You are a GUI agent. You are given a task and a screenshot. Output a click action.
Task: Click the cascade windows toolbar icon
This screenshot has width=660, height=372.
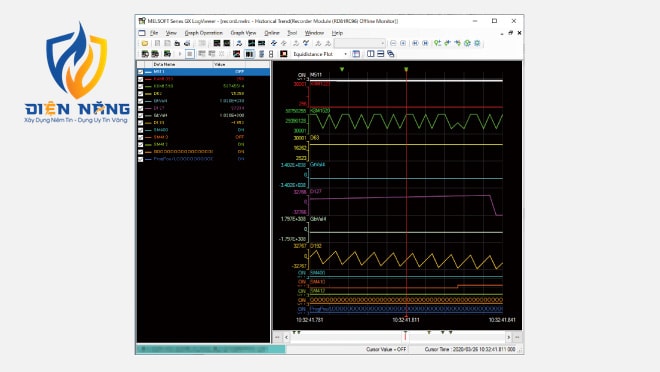coord(391,54)
